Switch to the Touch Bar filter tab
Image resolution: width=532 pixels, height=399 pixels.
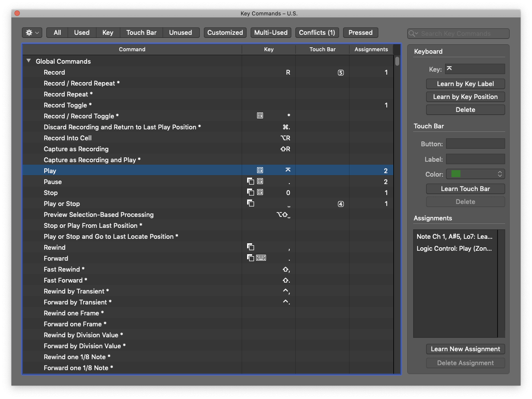[141, 32]
